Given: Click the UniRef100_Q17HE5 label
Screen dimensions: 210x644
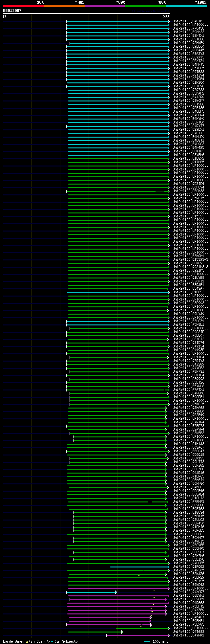Looking at the screenshot, I should [188, 162].
